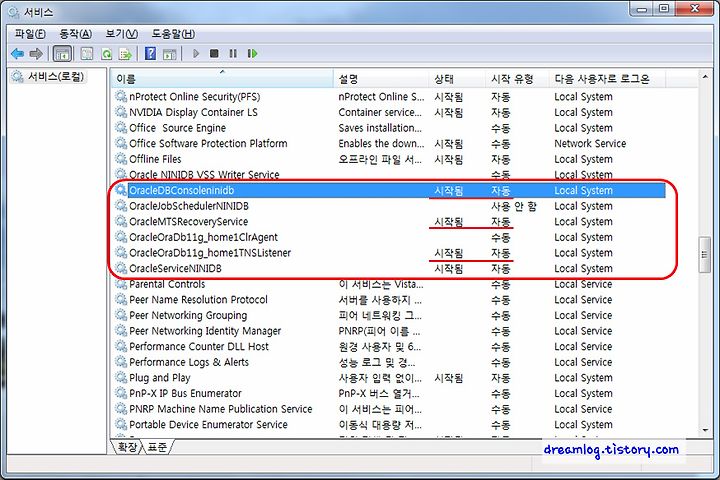This screenshot has height=480, width=720.
Task: Open the Properties toolbar icon
Action: click(87, 54)
